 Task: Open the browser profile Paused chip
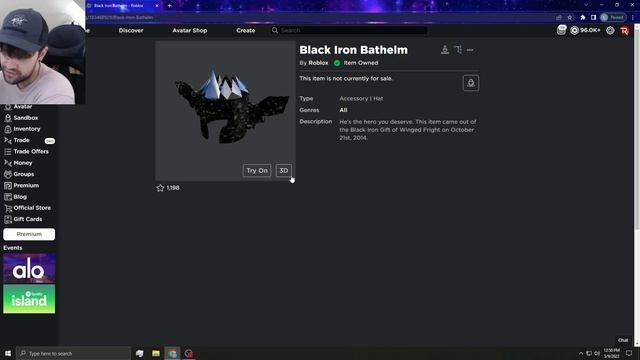[613, 18]
